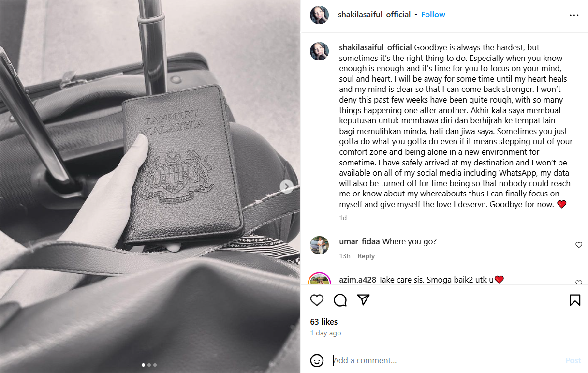Click header profile avatar picture
Screen dimensions: 588x373
(x=319, y=15)
